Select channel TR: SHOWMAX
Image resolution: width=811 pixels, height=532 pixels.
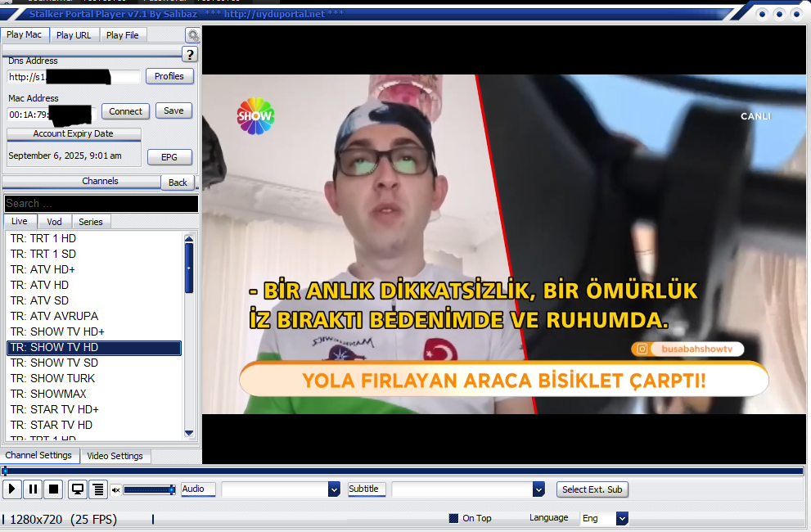coord(95,394)
